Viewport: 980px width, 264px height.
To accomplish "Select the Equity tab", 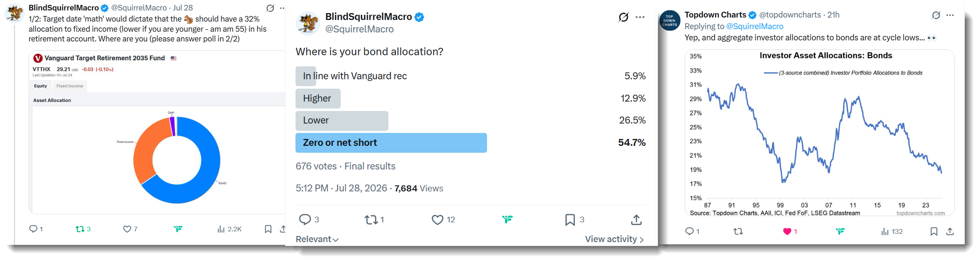I will (40, 86).
